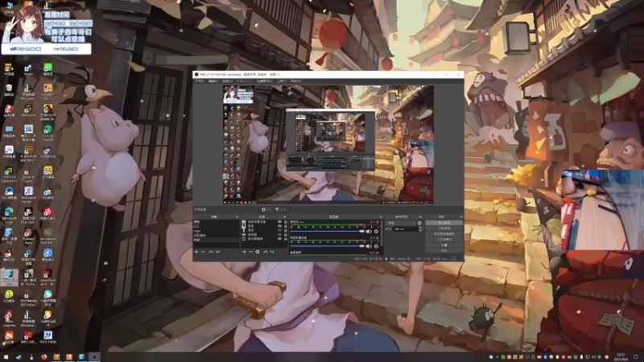Open the second mixer channel's gear settings
This screenshot has height=362, width=644.
coord(376,246)
